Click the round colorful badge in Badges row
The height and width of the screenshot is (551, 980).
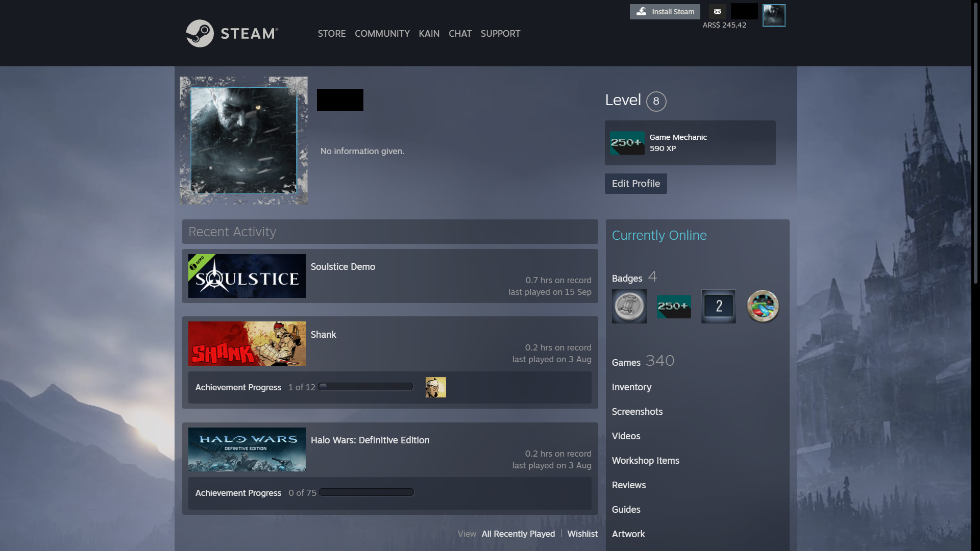763,306
